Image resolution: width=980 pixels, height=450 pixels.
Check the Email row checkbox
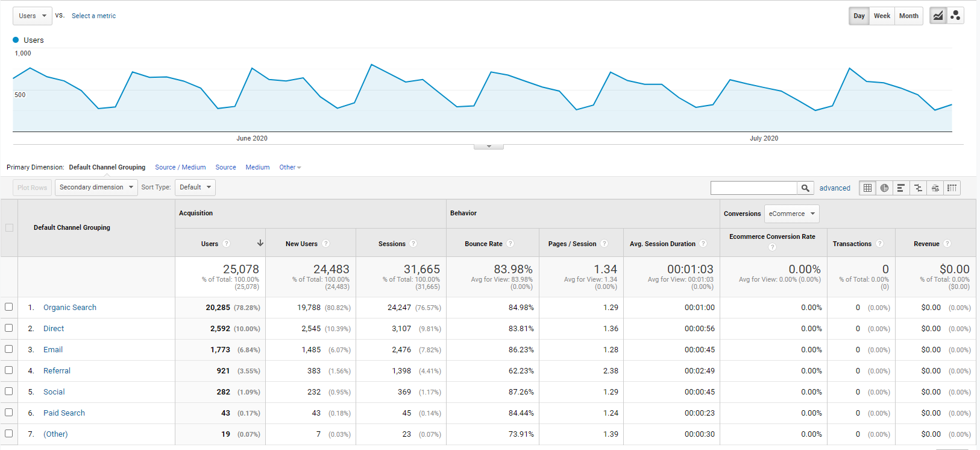coord(9,349)
